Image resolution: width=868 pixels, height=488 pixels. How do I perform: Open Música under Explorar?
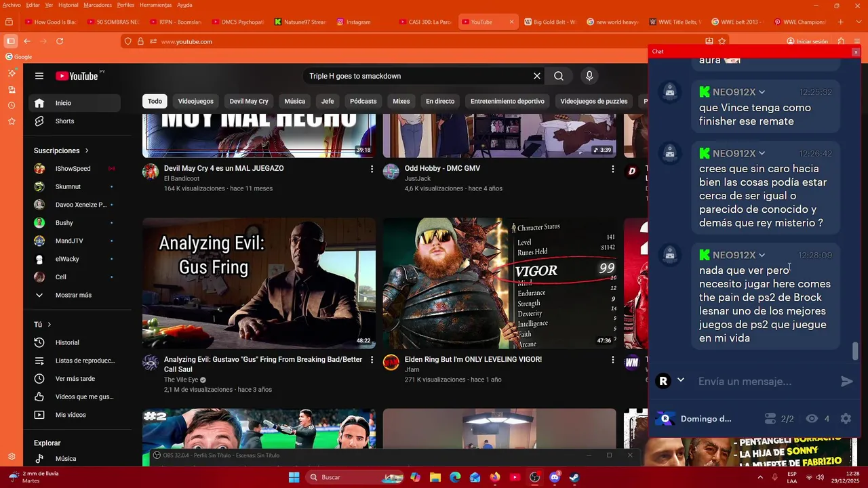75,459
